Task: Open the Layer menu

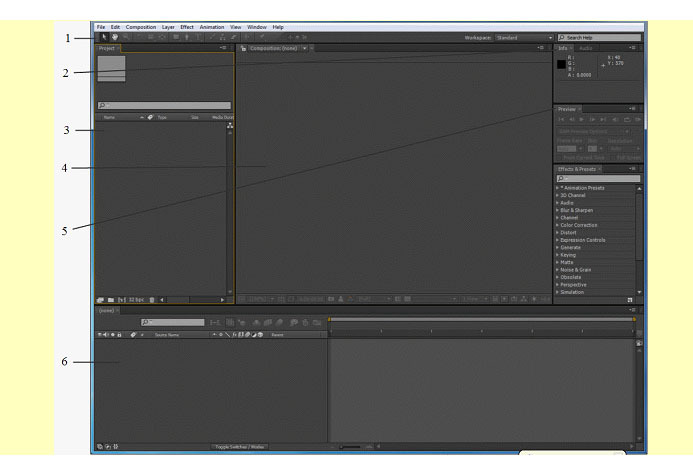Action: tap(168, 27)
